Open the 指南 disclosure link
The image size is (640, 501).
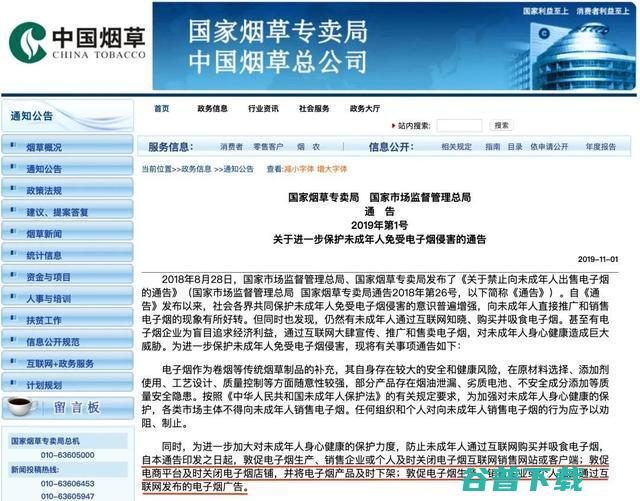[x=493, y=147]
